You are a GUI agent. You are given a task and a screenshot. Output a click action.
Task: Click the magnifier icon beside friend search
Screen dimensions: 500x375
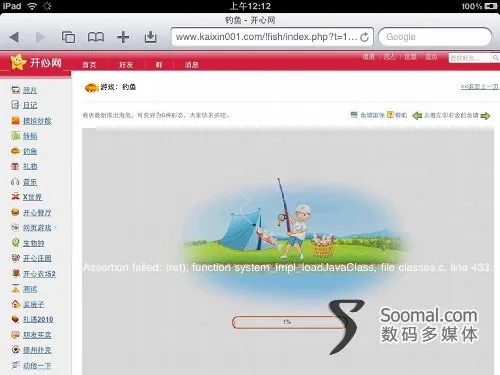pos(496,58)
